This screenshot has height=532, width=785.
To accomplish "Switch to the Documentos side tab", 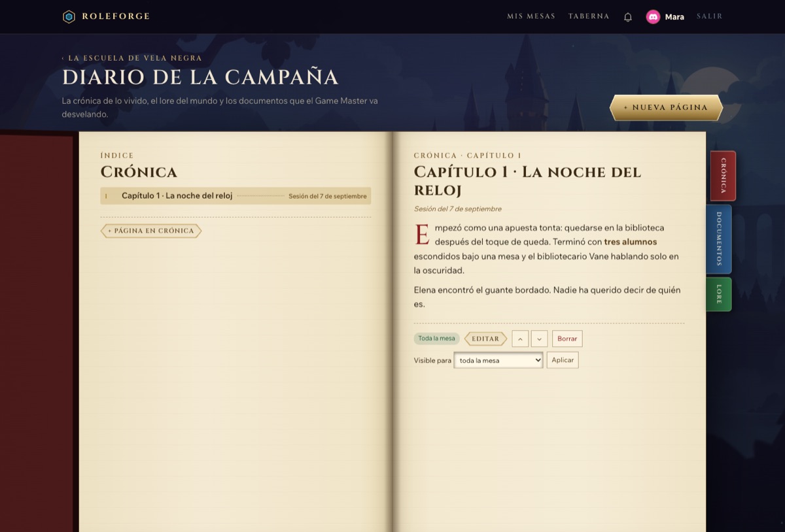I will click(719, 239).
